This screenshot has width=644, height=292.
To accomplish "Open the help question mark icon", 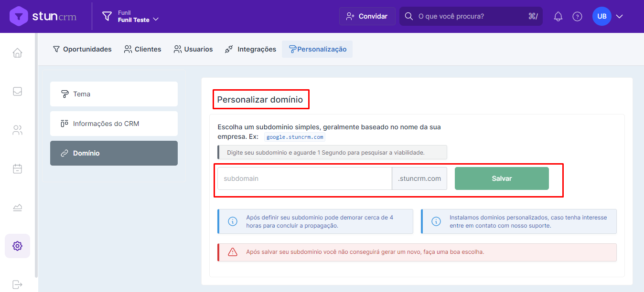I will (577, 17).
